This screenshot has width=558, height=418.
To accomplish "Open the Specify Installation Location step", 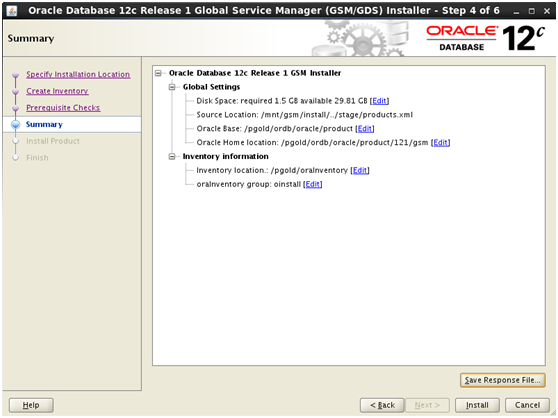I will (x=78, y=75).
